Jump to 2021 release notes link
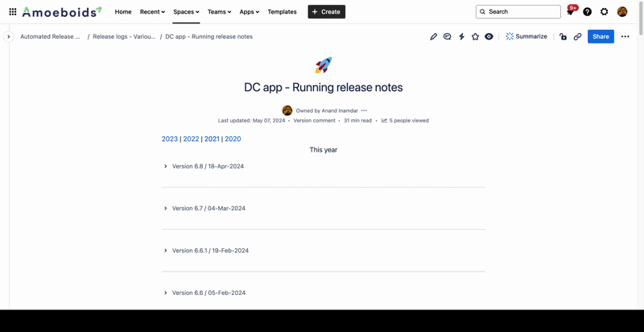This screenshot has width=644, height=332. click(x=212, y=139)
